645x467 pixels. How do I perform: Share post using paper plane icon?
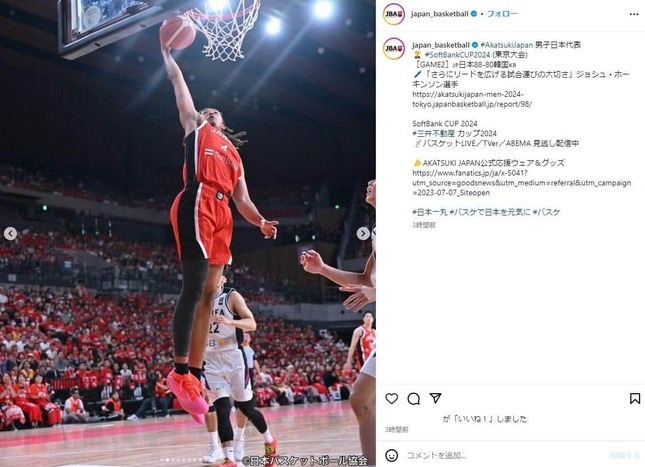pyautogui.click(x=435, y=398)
